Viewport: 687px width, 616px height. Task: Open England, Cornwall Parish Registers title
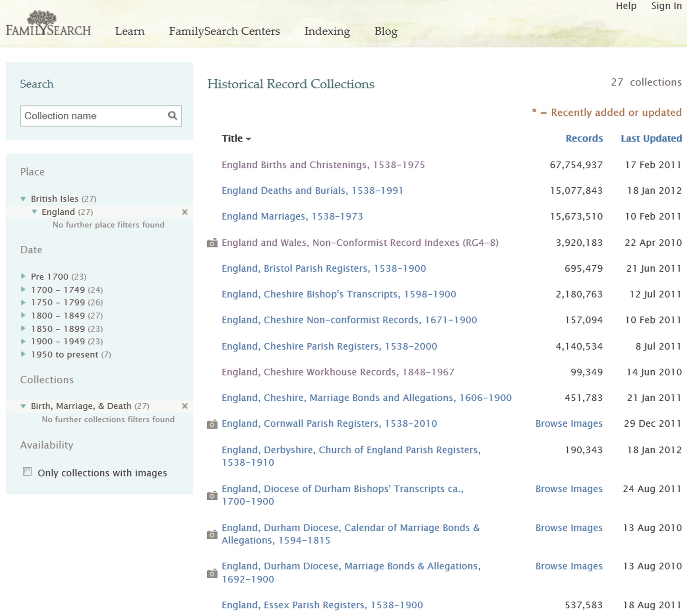(x=329, y=423)
